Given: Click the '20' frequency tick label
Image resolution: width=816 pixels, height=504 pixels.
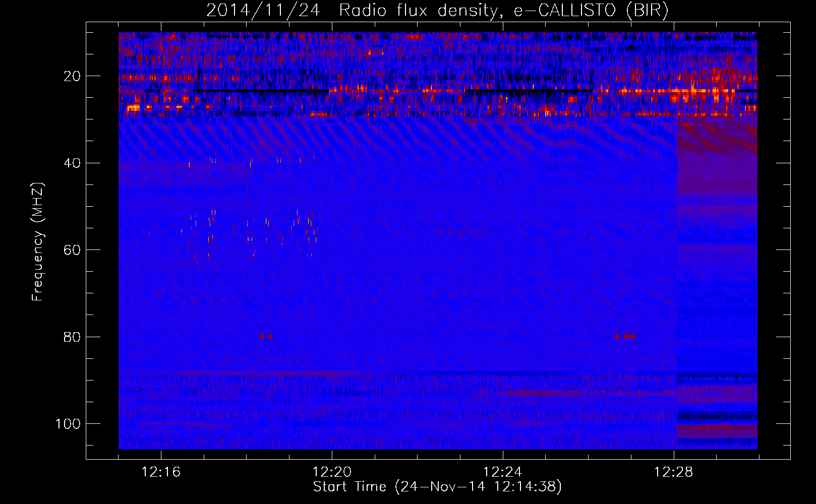Looking at the screenshot, I should point(72,77).
